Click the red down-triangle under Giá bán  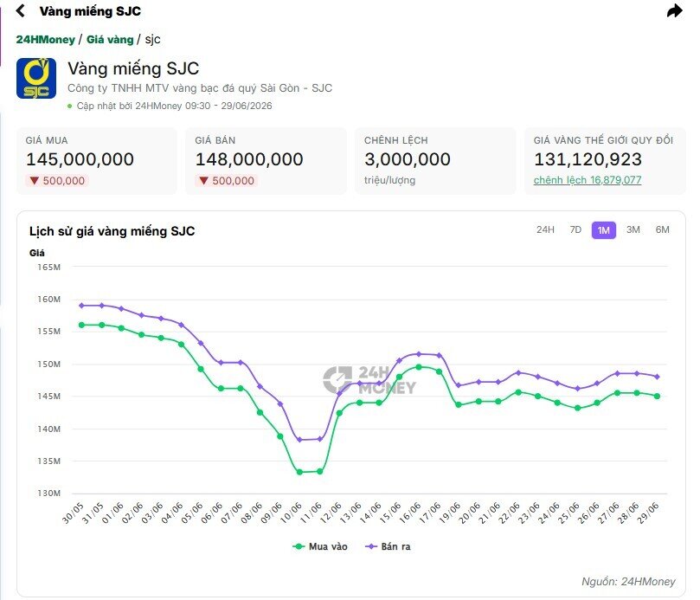pos(203,180)
